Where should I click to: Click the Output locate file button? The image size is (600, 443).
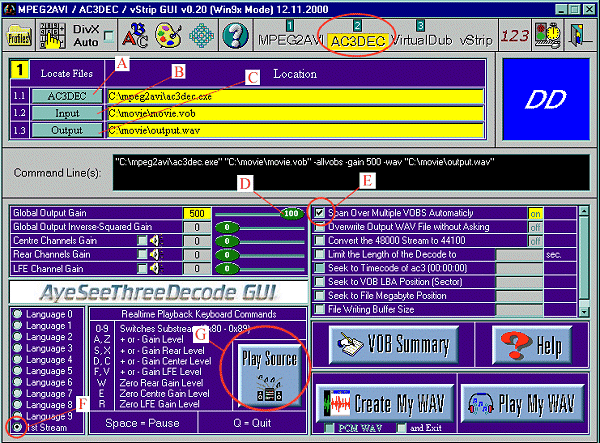point(67,130)
